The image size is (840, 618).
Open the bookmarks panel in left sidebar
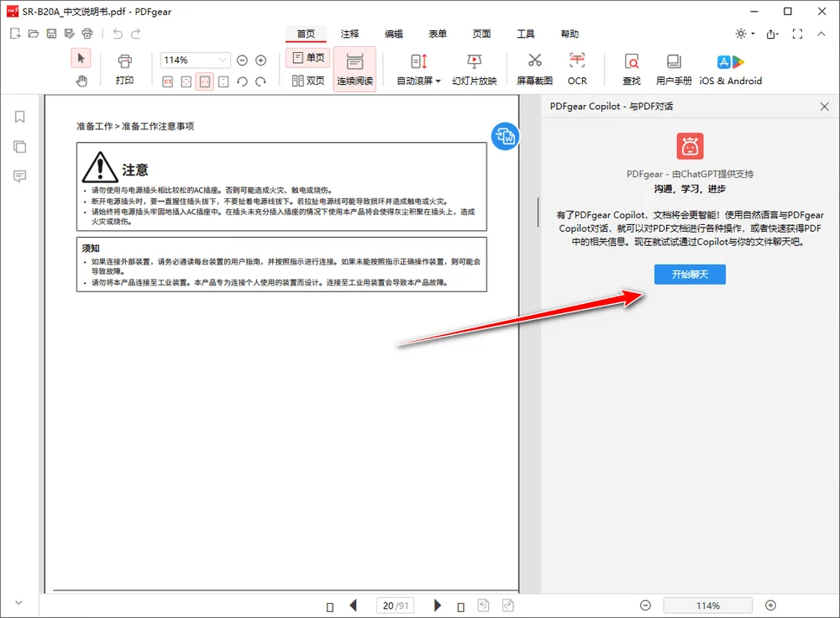click(19, 117)
